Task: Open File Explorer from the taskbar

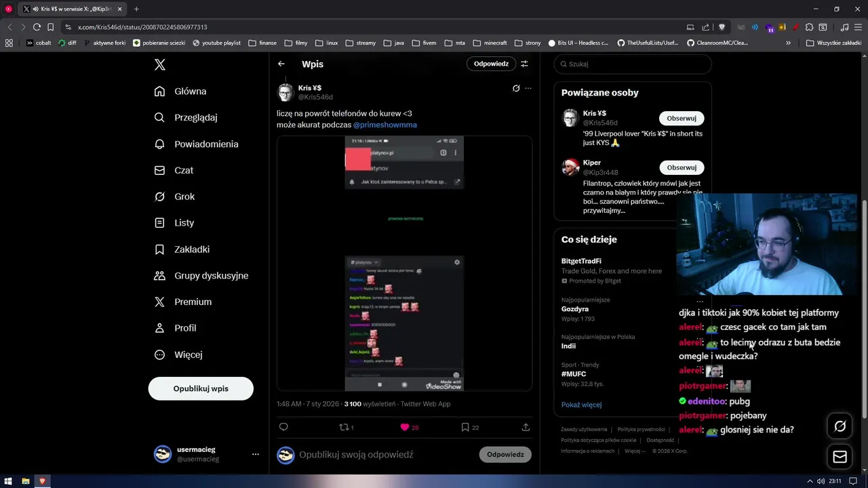Action: pyautogui.click(x=26, y=481)
